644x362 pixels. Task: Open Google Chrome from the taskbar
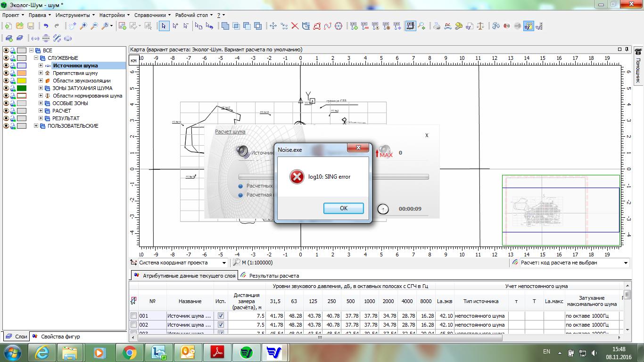coord(129,352)
